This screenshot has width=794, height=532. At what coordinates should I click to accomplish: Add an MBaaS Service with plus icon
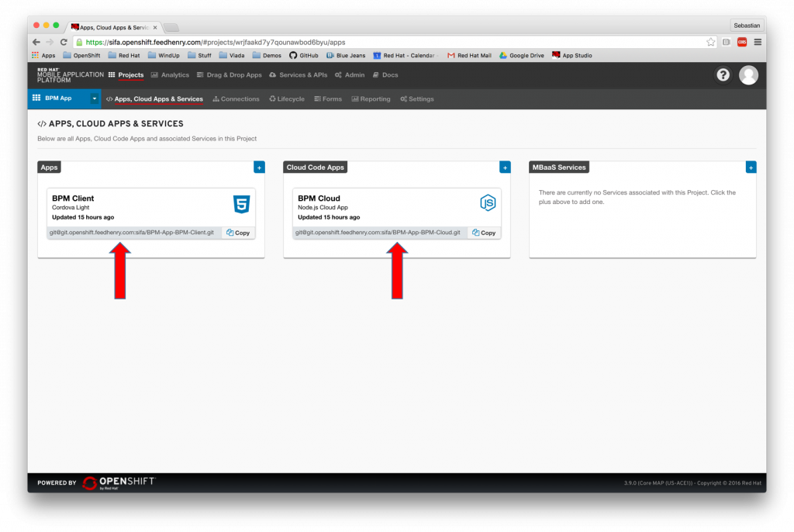click(751, 168)
